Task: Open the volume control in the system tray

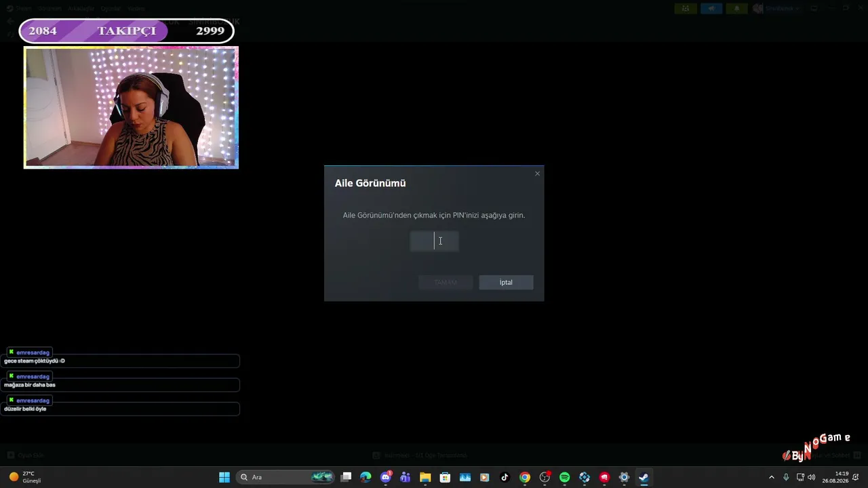Action: 812,477
